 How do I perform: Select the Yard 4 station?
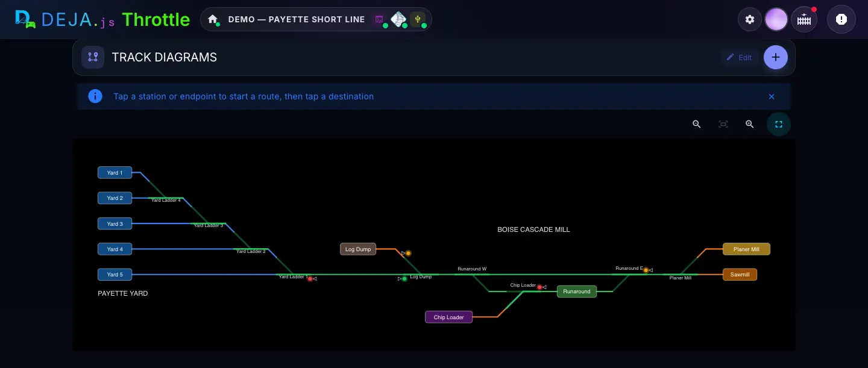115,249
